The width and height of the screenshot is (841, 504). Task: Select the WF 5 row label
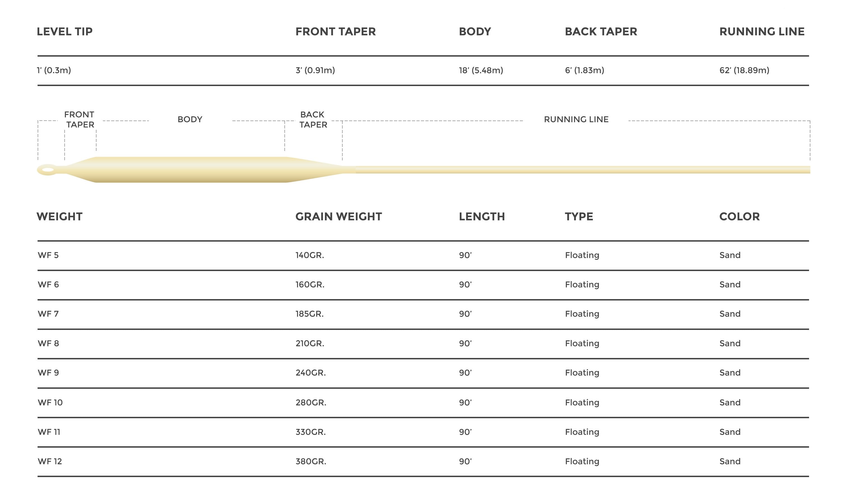point(48,255)
